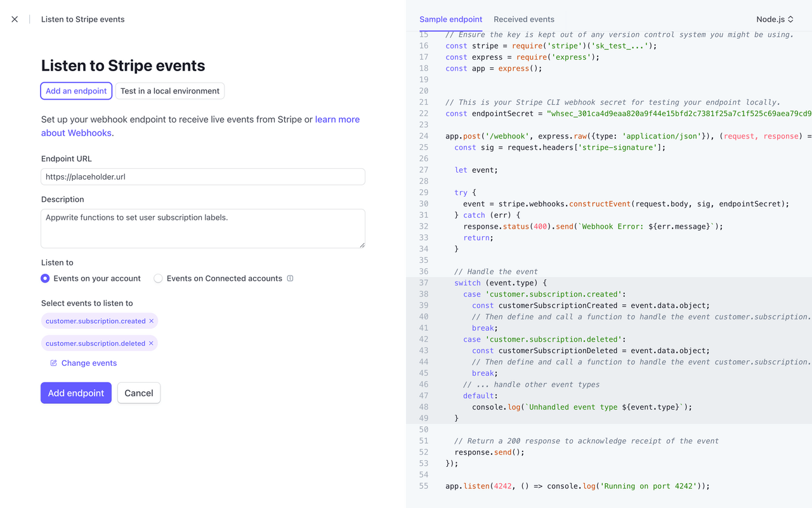Viewport: 812px width, 508px height.
Task: Focus the Endpoint URL input field
Action: (203, 177)
